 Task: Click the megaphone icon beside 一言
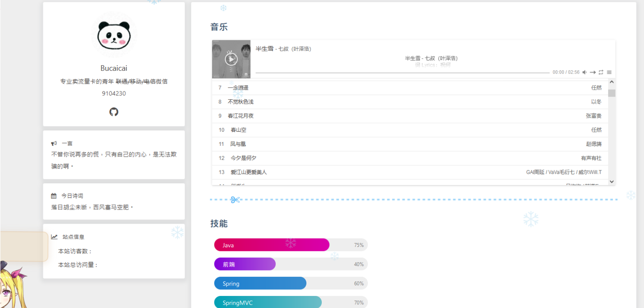pos(54,143)
